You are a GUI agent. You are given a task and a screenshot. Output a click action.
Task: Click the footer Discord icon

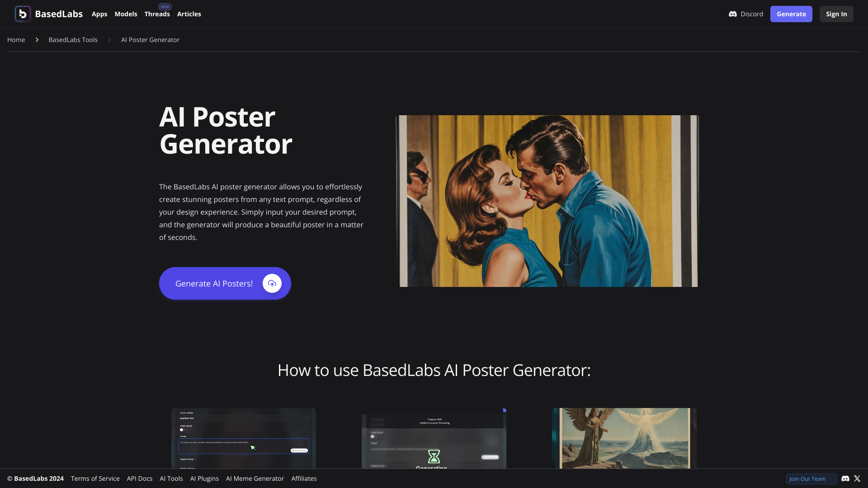click(x=845, y=479)
